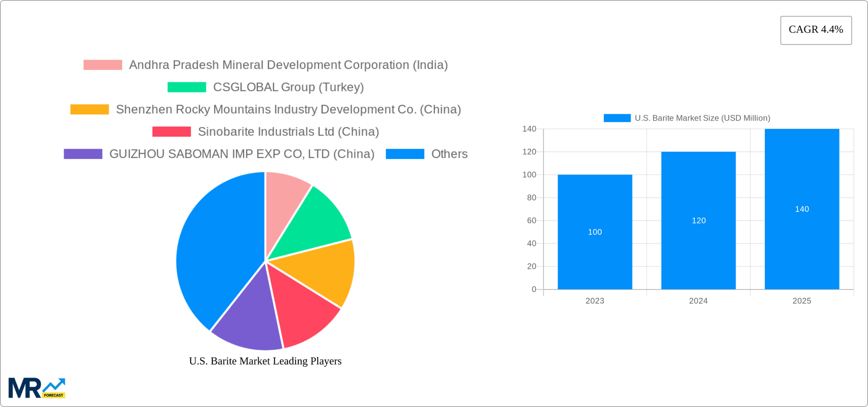Click the orange Shenzhen Rocky Mountains legend swatch
This screenshot has width=868, height=407.
click(x=89, y=109)
